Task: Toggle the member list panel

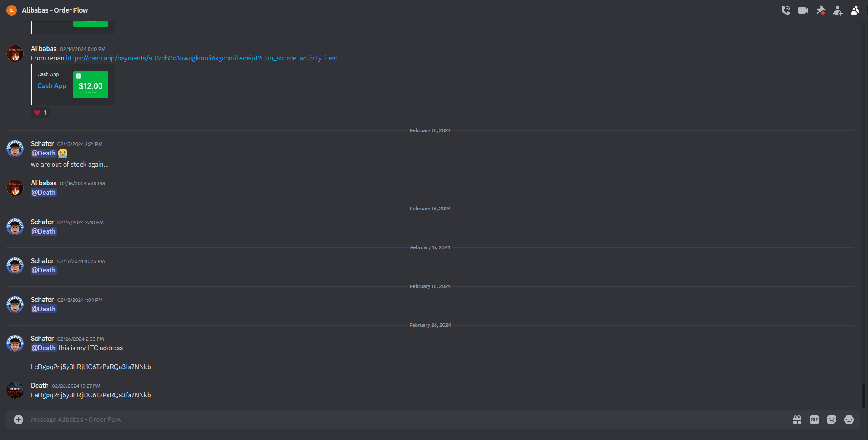Action: point(855,10)
